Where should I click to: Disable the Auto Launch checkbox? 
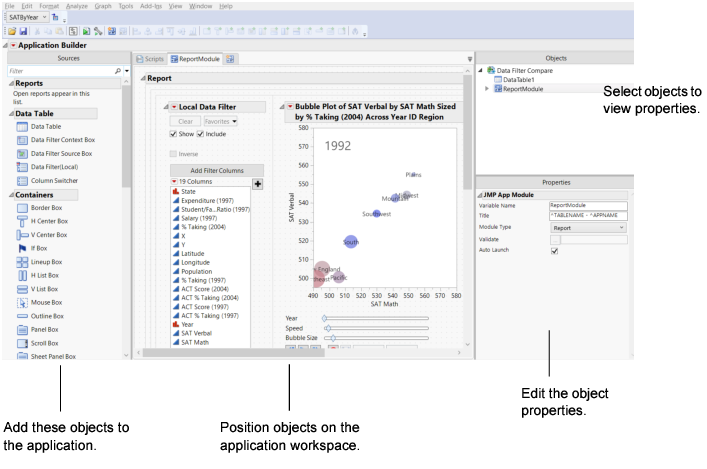pyautogui.click(x=554, y=251)
